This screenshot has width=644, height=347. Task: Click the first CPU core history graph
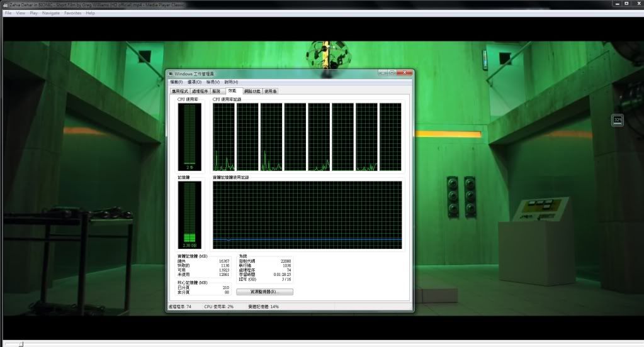[223, 136]
